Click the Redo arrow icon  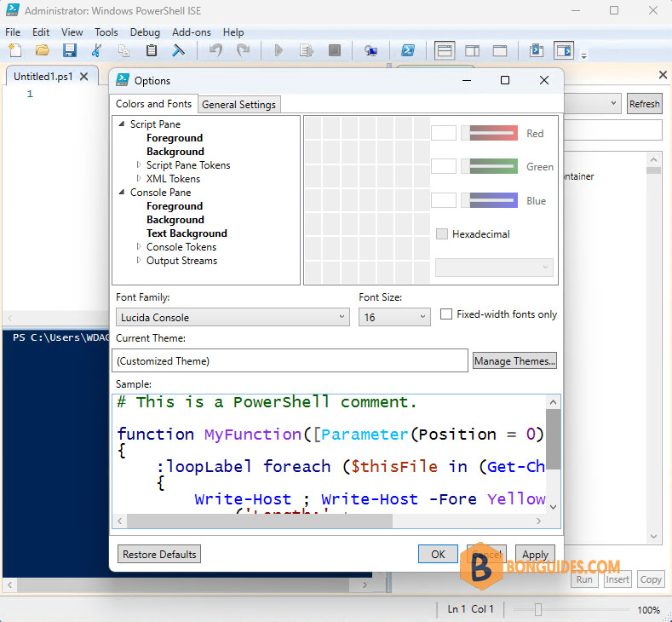243,50
